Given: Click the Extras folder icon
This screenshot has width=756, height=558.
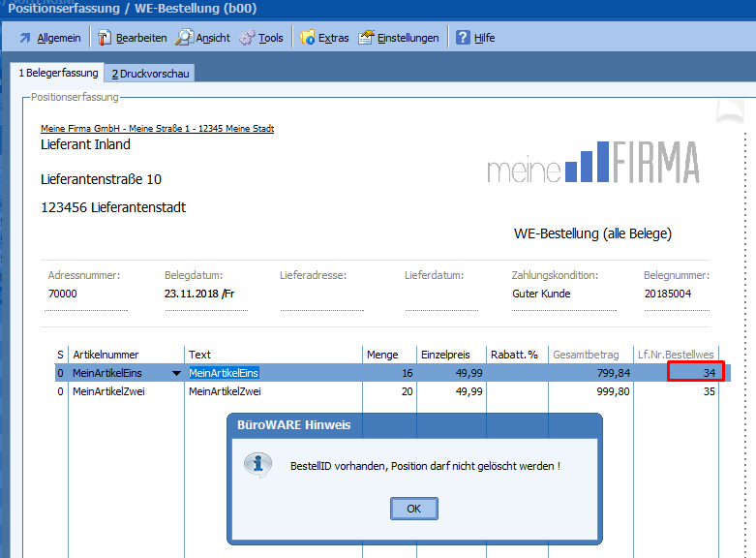Looking at the screenshot, I should click(307, 38).
